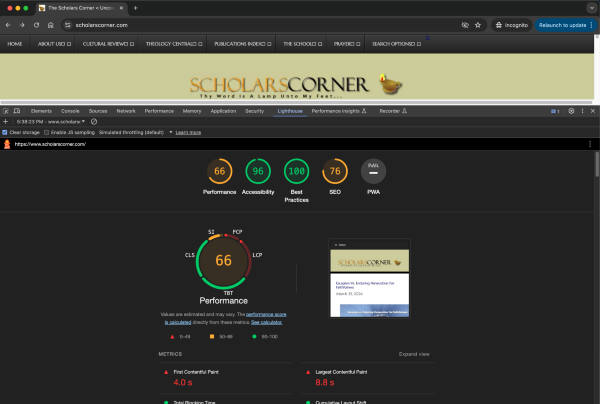Viewport: 600px width, 404px height.
Task: Toggle the device toolbar icon
Action: coord(17,111)
